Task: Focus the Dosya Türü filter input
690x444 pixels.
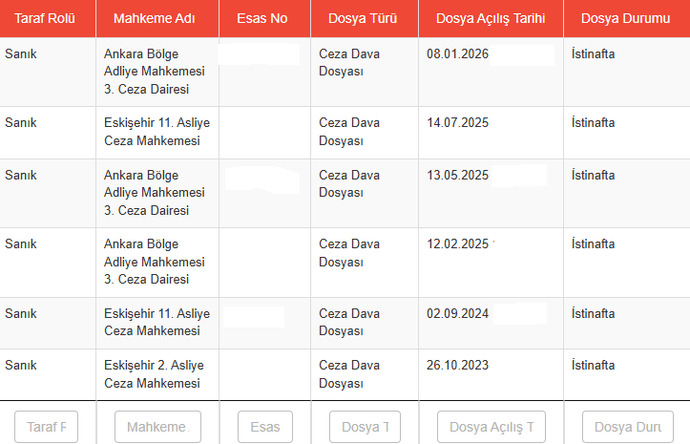Action: click(x=365, y=427)
